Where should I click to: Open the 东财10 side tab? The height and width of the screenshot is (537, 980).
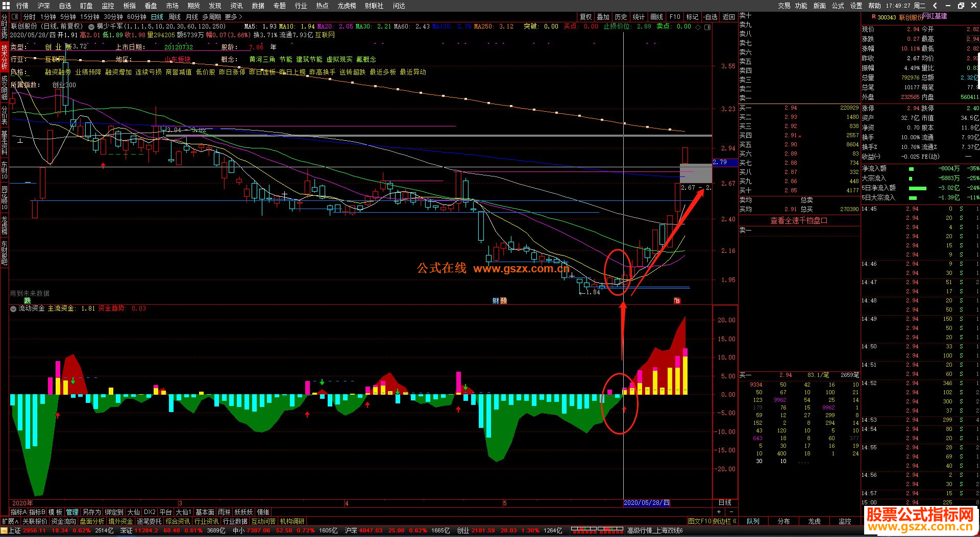tap(4, 170)
